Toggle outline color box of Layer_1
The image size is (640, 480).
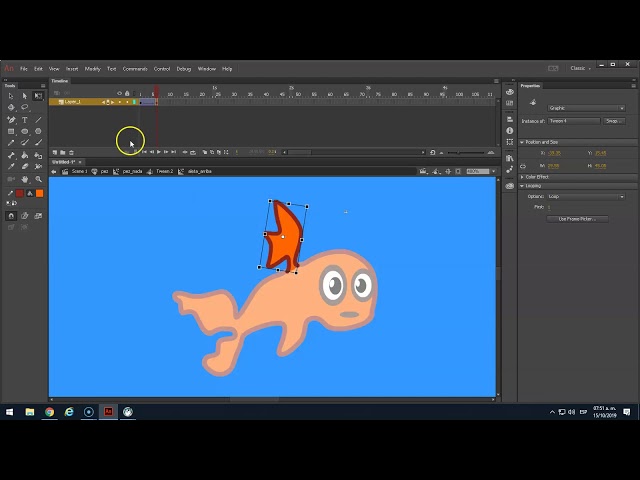pos(134,102)
